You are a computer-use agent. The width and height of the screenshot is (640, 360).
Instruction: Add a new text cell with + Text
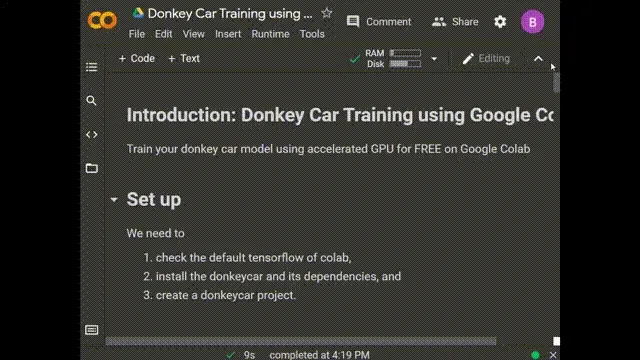[184, 58]
